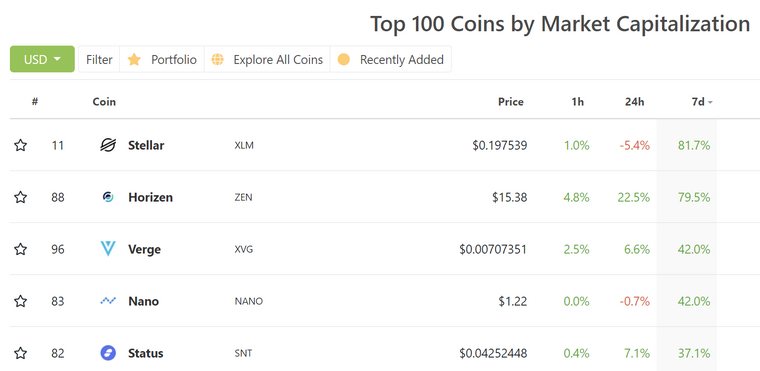Sort by the 7d column arrow
This screenshot has width=760, height=371.
coord(710,102)
